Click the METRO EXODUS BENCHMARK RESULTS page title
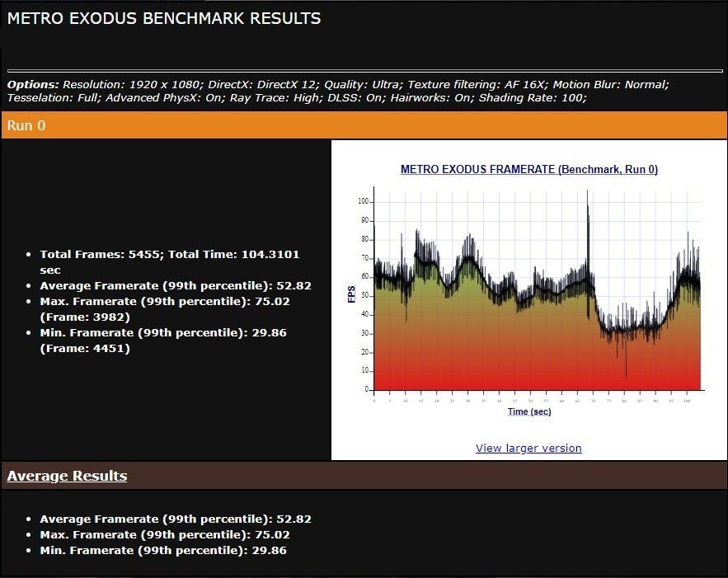The width and height of the screenshot is (728, 578). pyautogui.click(x=164, y=18)
